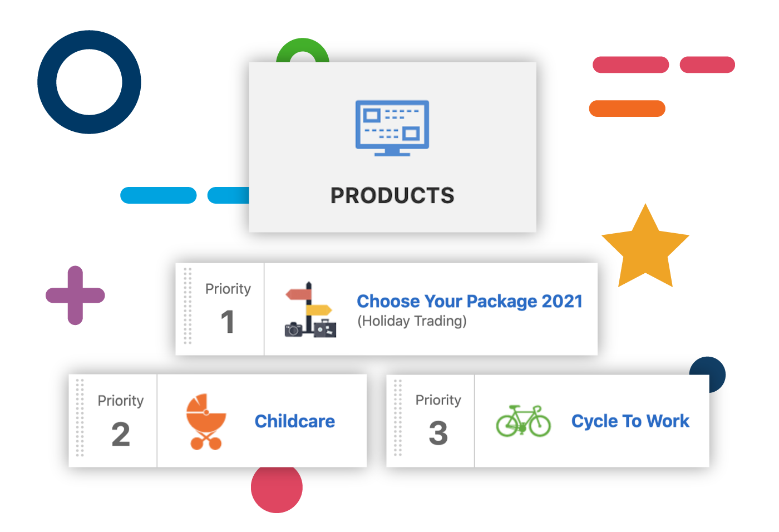Select the green bicycle icon for Cycle To Work

click(x=523, y=421)
